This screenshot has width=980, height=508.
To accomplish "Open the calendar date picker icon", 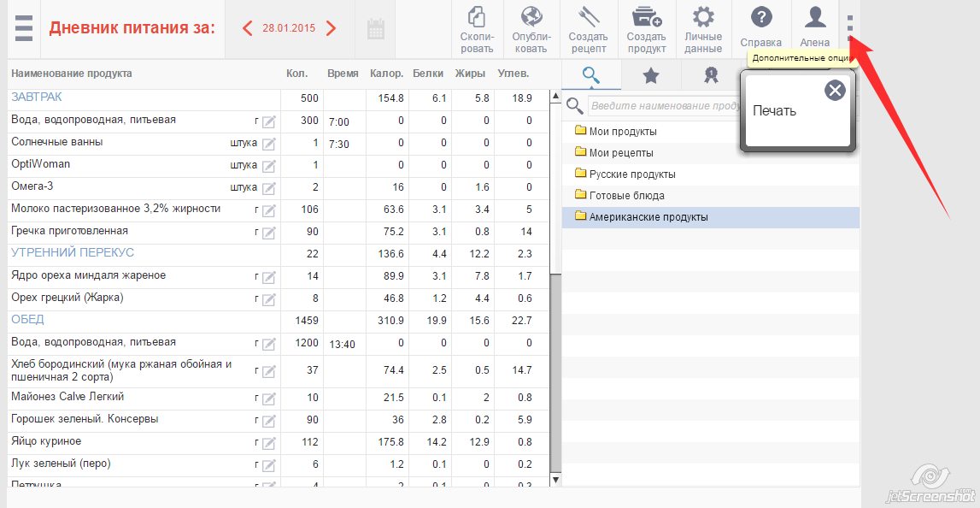I will (375, 29).
